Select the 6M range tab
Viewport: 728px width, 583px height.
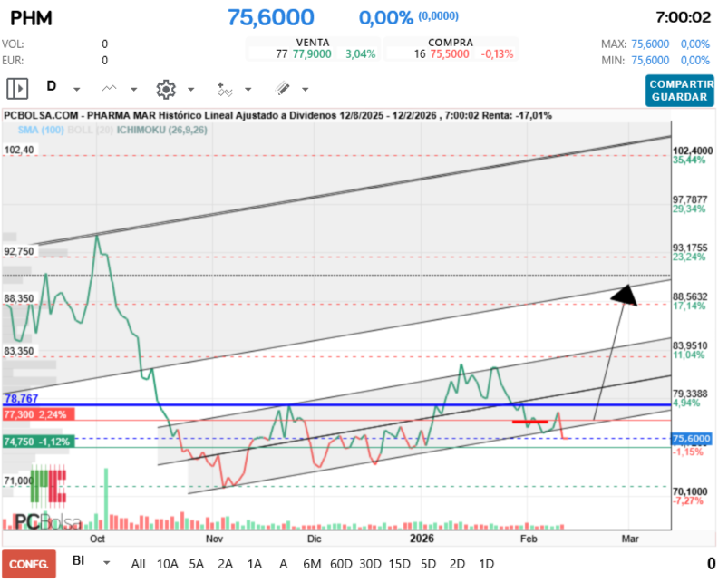(310, 564)
